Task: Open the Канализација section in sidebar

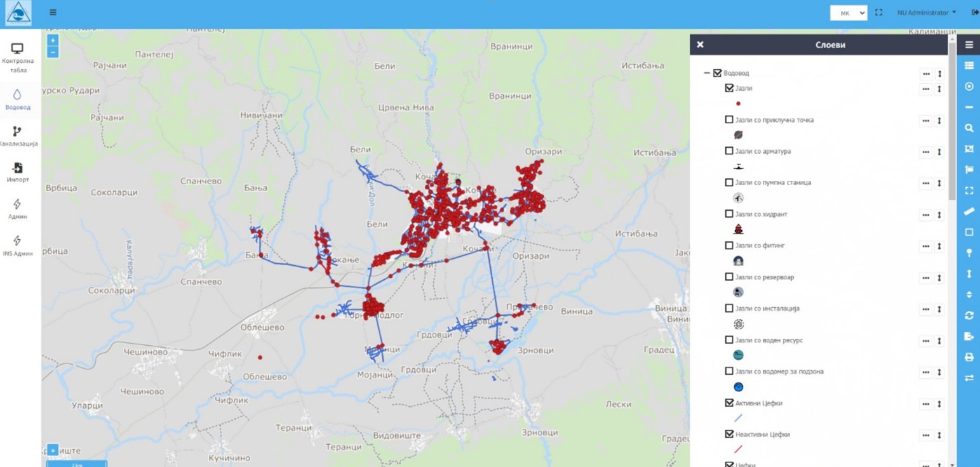Action: (x=18, y=136)
